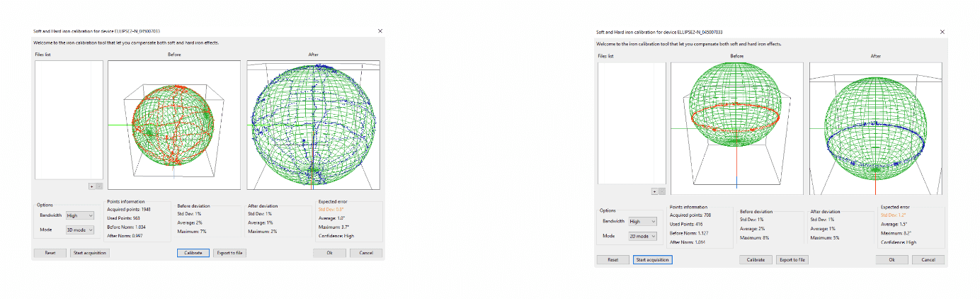
Task: Click remove file minus icon in the 2D mode dialog
Action: pos(662,191)
